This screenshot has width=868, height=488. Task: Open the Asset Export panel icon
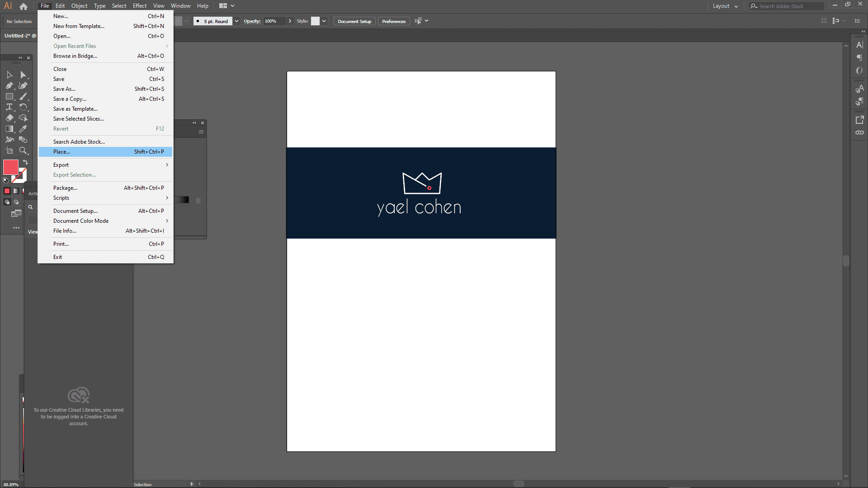859,120
